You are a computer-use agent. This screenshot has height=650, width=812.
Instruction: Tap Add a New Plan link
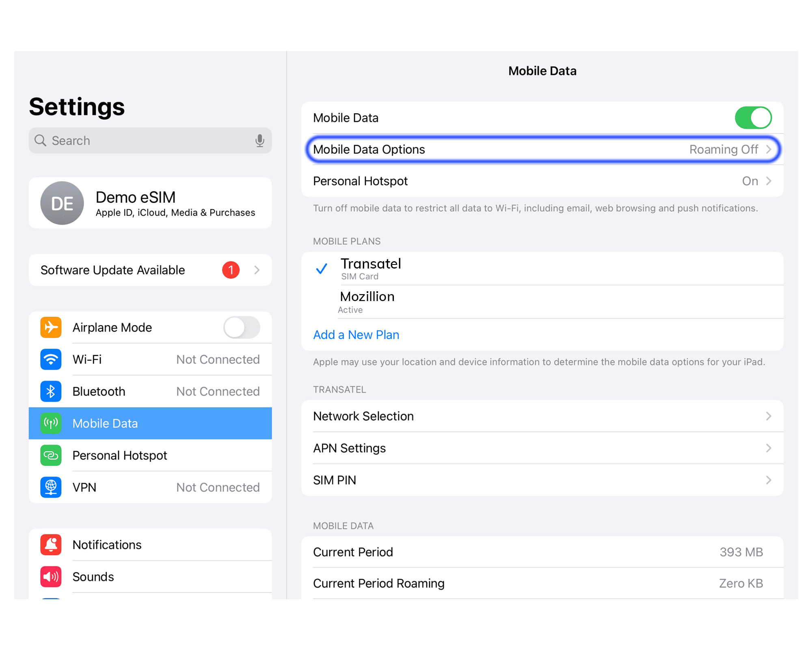click(x=356, y=335)
